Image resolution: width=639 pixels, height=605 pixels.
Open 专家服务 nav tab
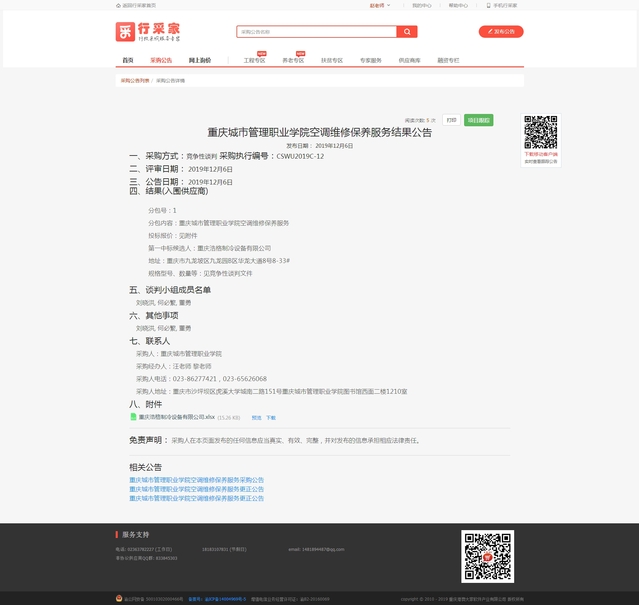coord(370,60)
